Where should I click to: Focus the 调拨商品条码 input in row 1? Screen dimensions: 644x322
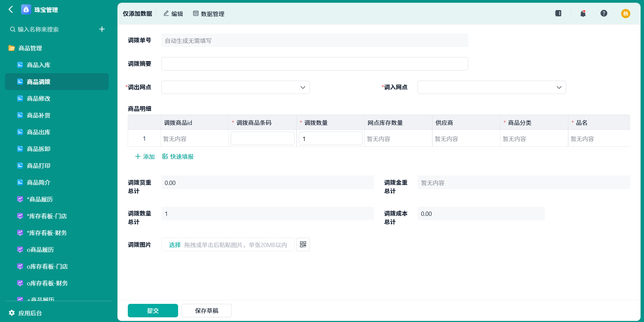click(x=263, y=138)
